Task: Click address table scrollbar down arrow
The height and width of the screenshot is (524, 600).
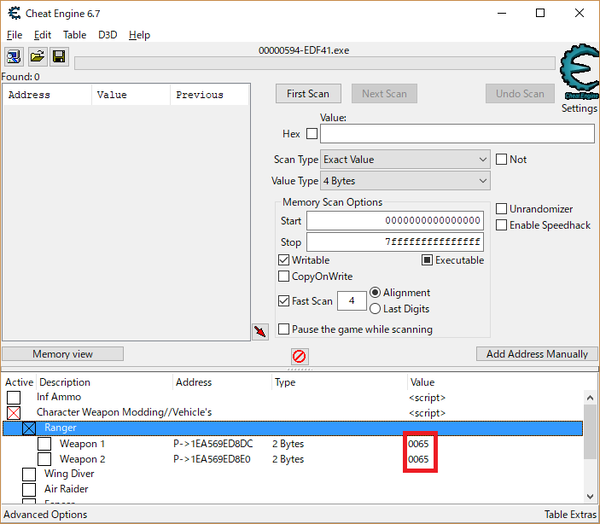Action: [x=590, y=496]
